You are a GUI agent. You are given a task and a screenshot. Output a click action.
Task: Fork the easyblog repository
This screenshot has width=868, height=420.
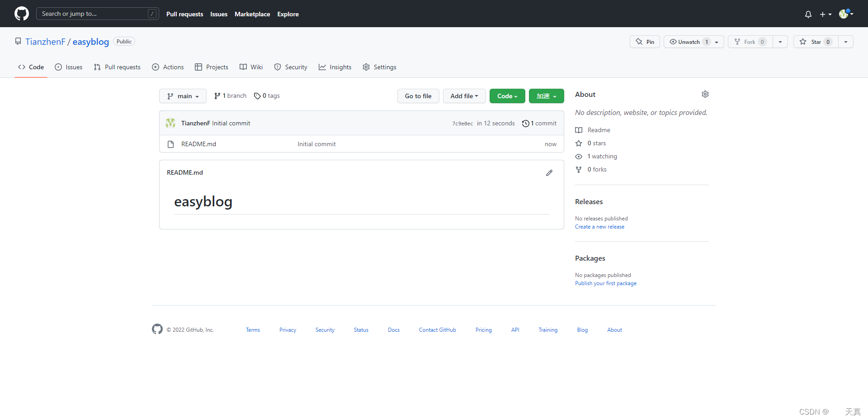pyautogui.click(x=750, y=42)
